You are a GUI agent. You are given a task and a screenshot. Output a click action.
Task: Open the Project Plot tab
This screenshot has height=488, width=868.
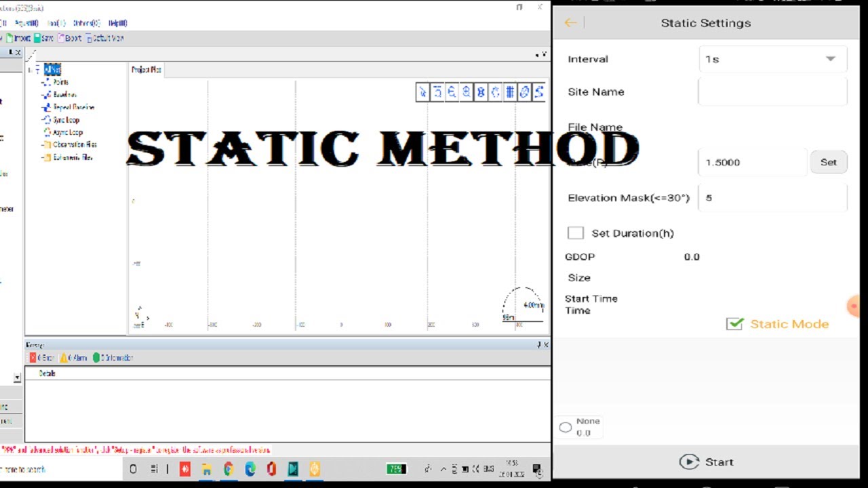tap(146, 70)
